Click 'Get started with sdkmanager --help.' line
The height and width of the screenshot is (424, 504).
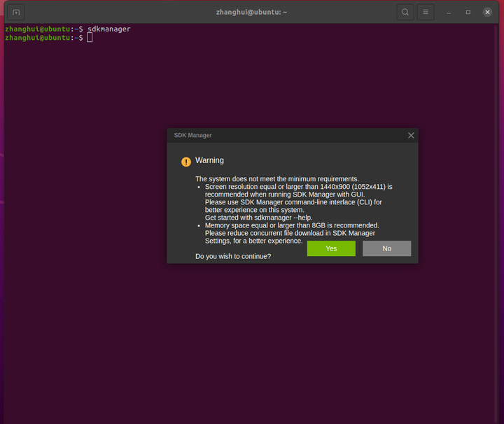click(259, 218)
